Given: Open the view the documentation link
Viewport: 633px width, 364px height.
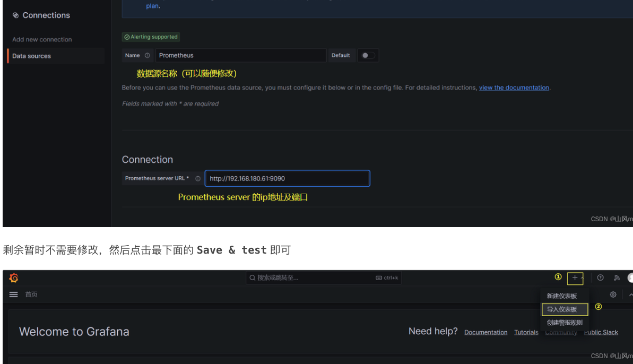Looking at the screenshot, I should click(x=514, y=88).
